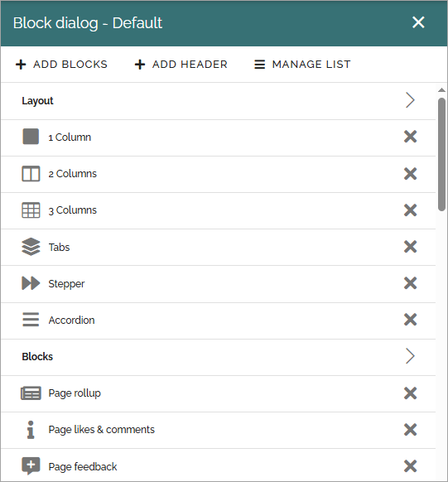The height and width of the screenshot is (482, 448).
Task: Remove 2 Columns from the list
Action: [410, 174]
